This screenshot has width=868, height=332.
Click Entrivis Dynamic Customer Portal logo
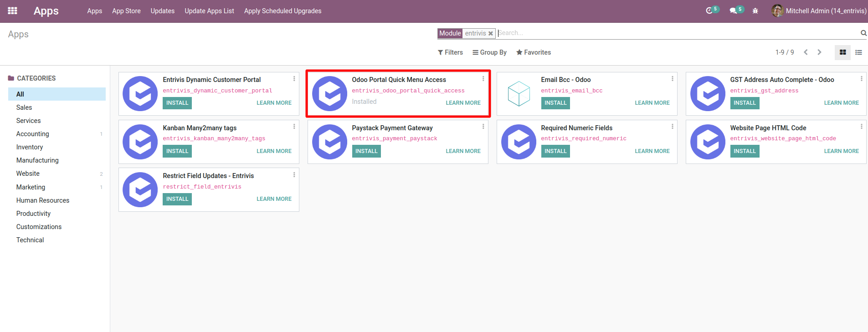click(140, 93)
